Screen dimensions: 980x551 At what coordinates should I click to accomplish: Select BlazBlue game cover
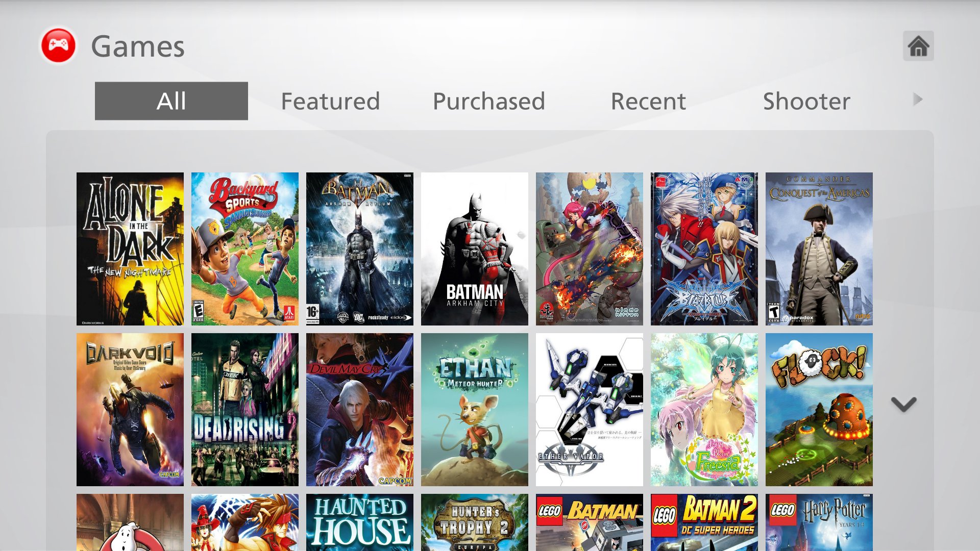(704, 249)
